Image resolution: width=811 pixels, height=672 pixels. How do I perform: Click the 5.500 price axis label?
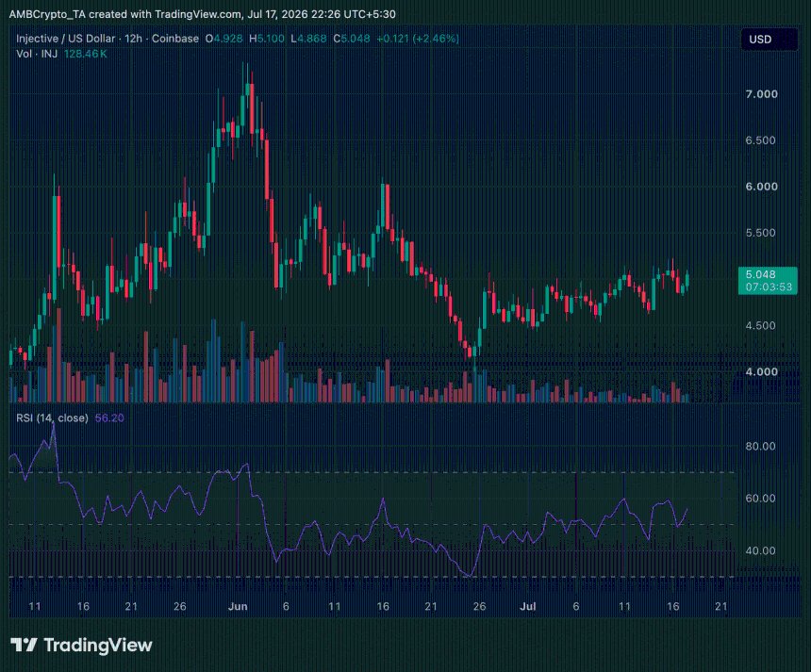pyautogui.click(x=760, y=233)
